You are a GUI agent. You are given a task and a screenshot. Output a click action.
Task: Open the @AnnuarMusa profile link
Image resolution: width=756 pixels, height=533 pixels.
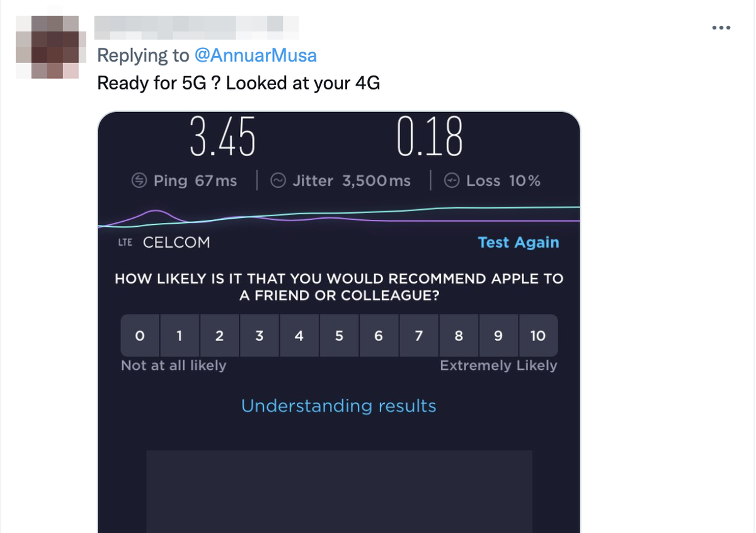(255, 55)
